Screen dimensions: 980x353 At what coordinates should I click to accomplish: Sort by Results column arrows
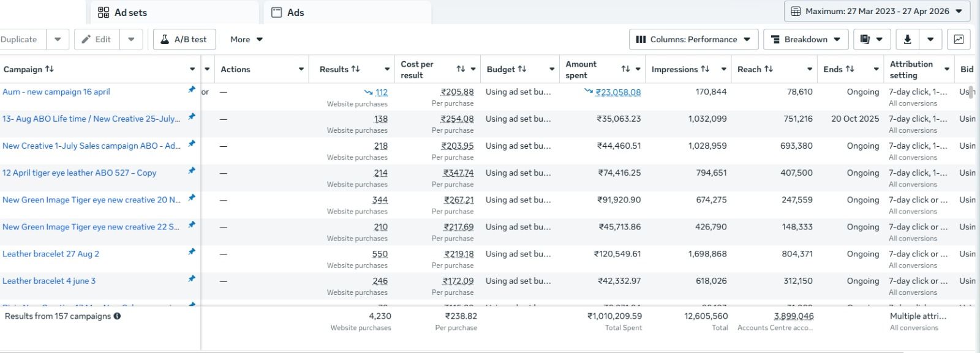point(355,69)
